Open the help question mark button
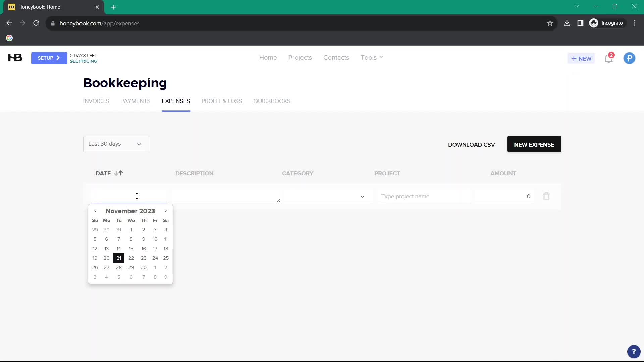Screen dimensions: 644x362 pos(634,352)
